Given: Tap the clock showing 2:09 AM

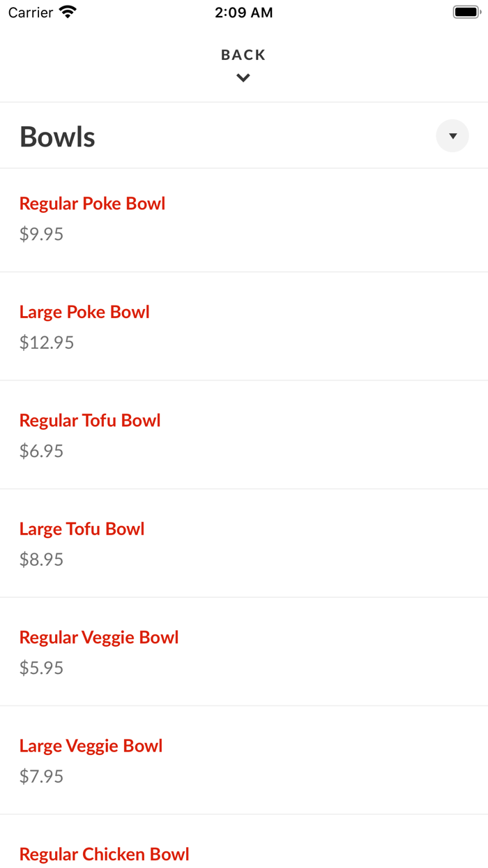Looking at the screenshot, I should point(243,12).
